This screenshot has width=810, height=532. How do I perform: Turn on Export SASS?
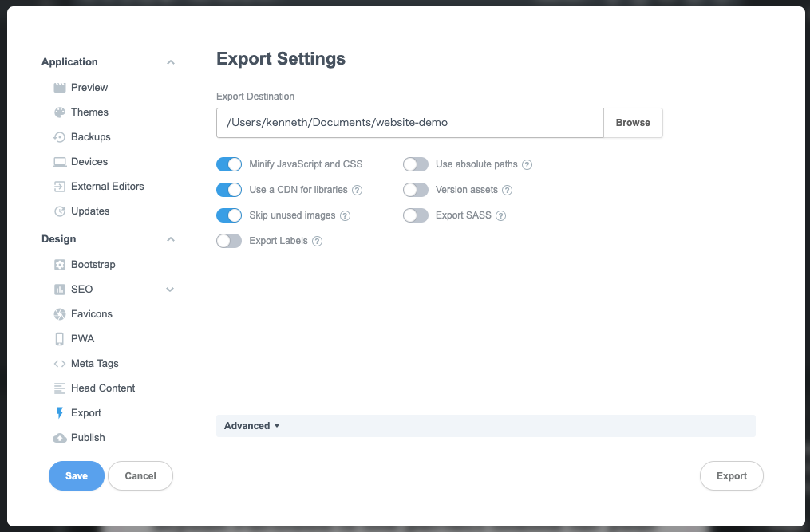point(416,215)
